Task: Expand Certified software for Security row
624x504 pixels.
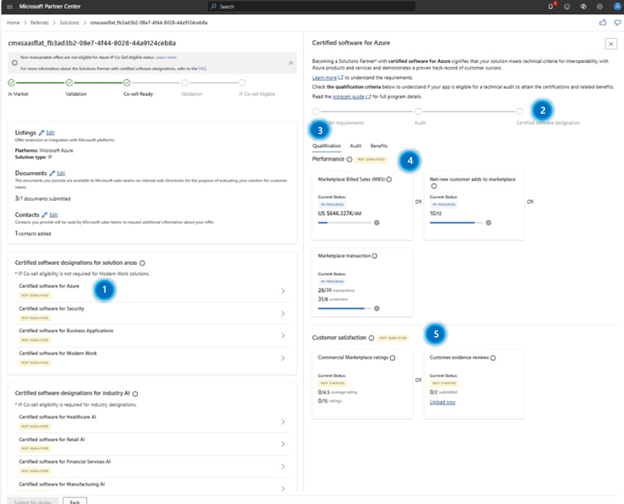Action: point(152,313)
